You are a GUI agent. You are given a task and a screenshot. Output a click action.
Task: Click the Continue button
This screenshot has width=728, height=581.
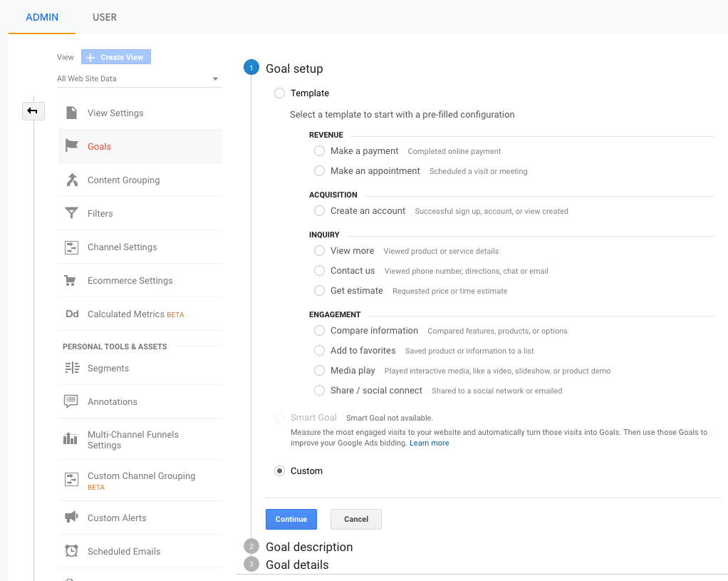291,519
